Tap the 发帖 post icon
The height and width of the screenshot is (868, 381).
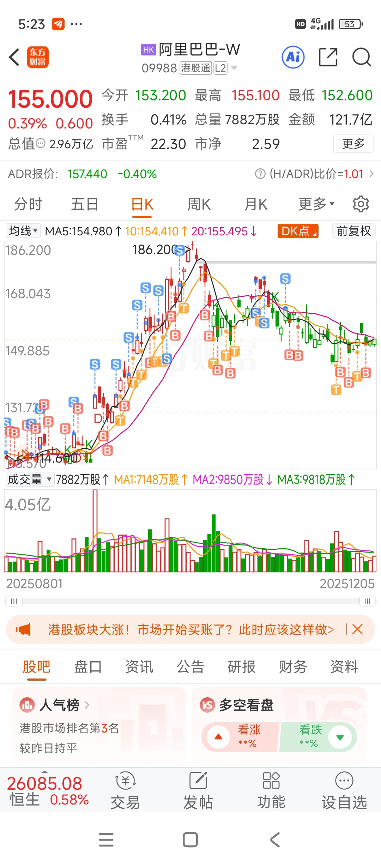coord(198,790)
